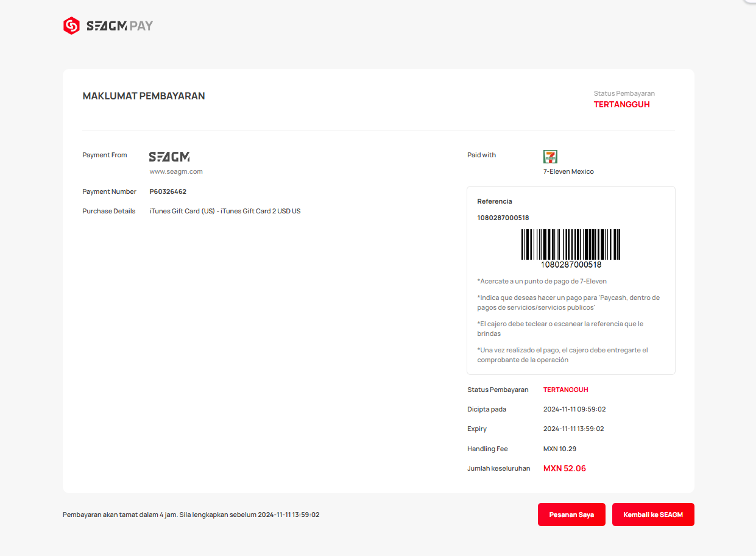This screenshot has width=756, height=556.
Task: Visit the www.seagm.com link
Action: coord(176,172)
